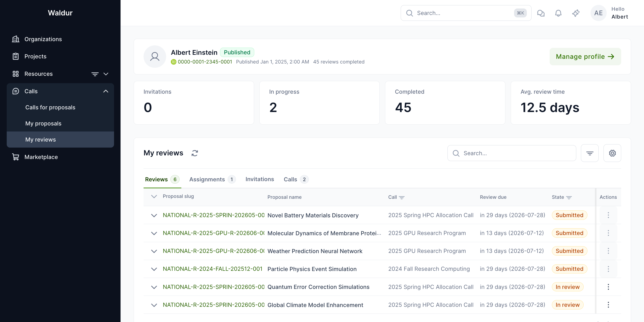Filter the State column

coord(569,197)
